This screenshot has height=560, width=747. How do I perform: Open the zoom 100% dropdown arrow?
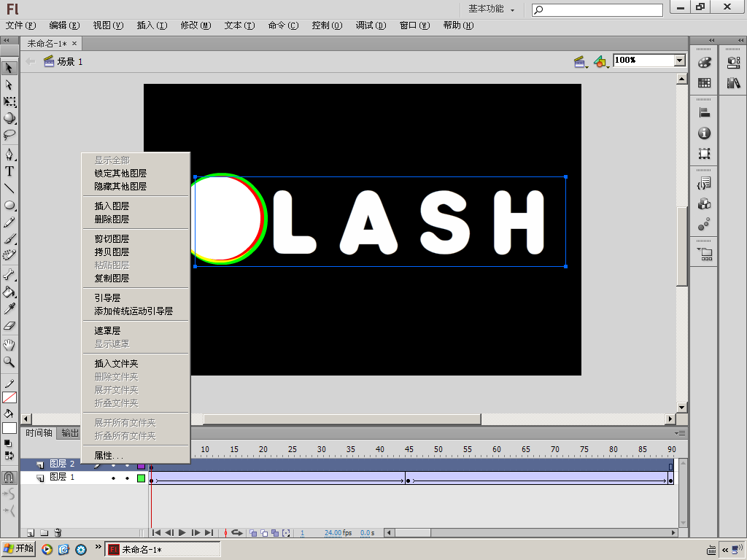(680, 60)
